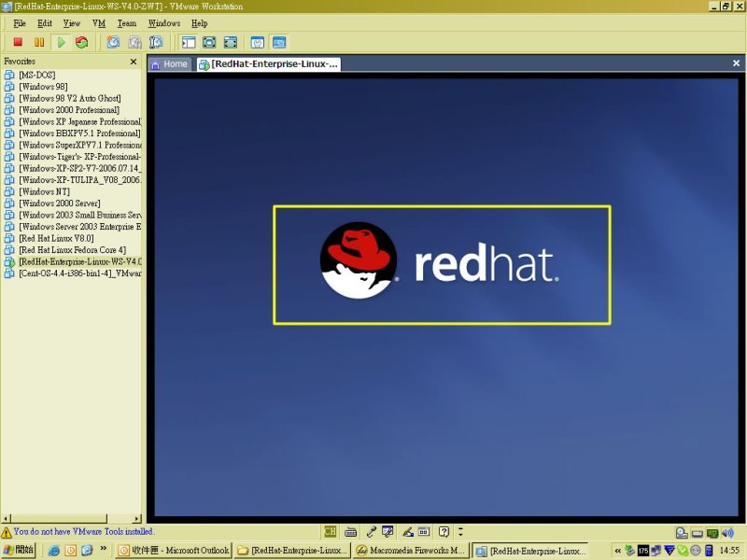Click the VMware Tools warning triangle icon

7,532
